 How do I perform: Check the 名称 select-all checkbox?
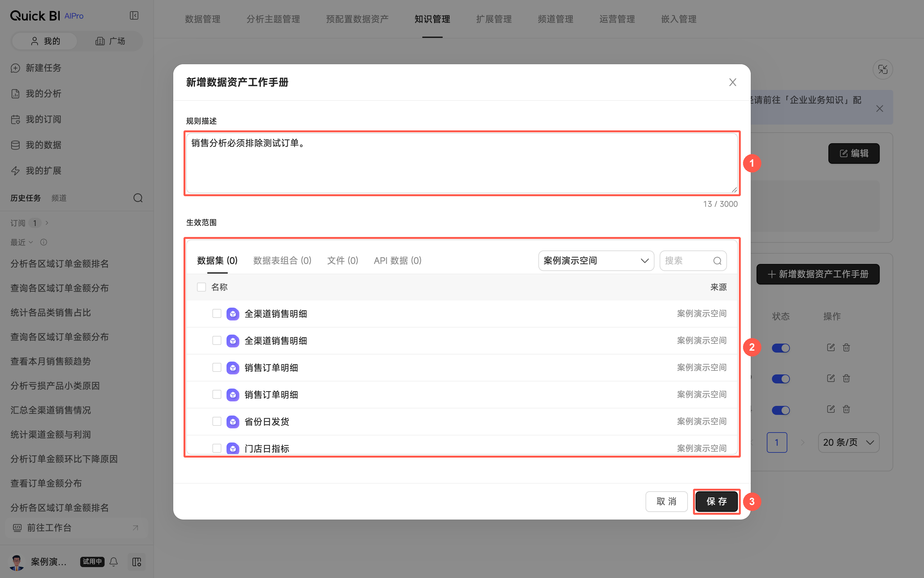(201, 287)
